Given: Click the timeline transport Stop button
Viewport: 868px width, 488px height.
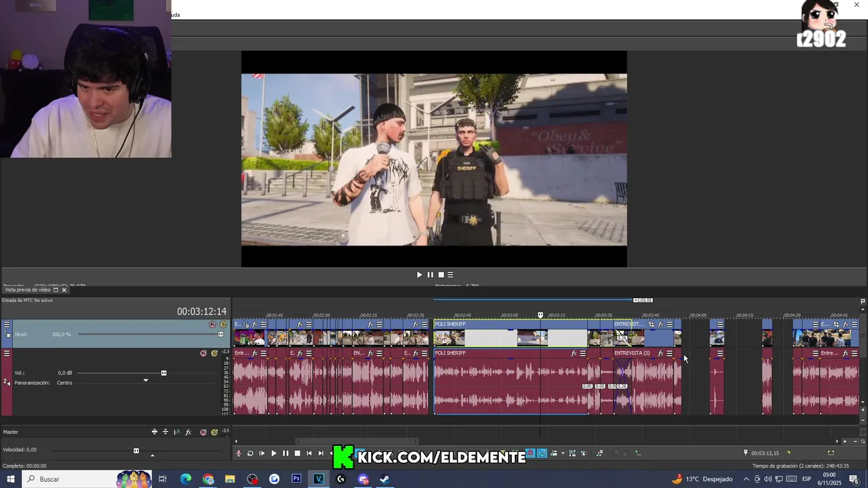Looking at the screenshot, I should (x=297, y=453).
